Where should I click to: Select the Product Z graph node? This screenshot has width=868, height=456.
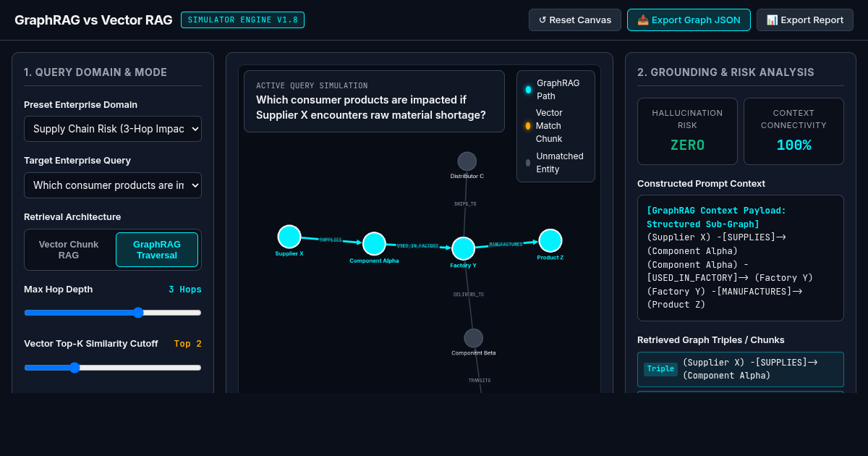point(550,240)
